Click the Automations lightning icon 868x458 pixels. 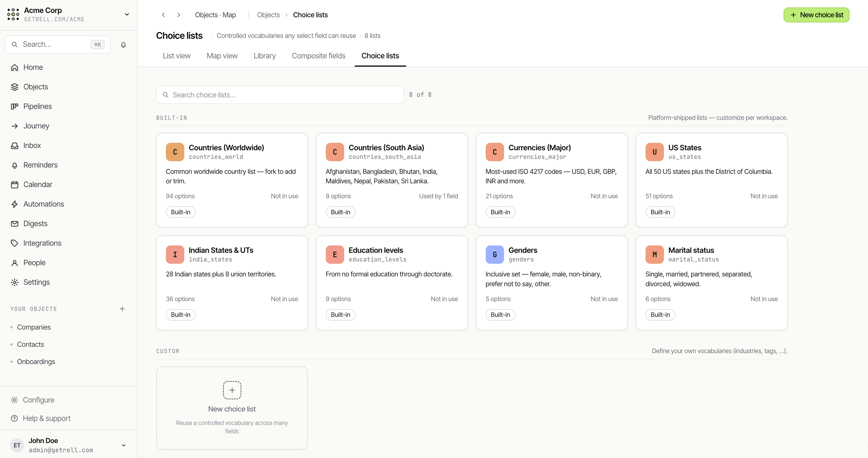(x=14, y=204)
